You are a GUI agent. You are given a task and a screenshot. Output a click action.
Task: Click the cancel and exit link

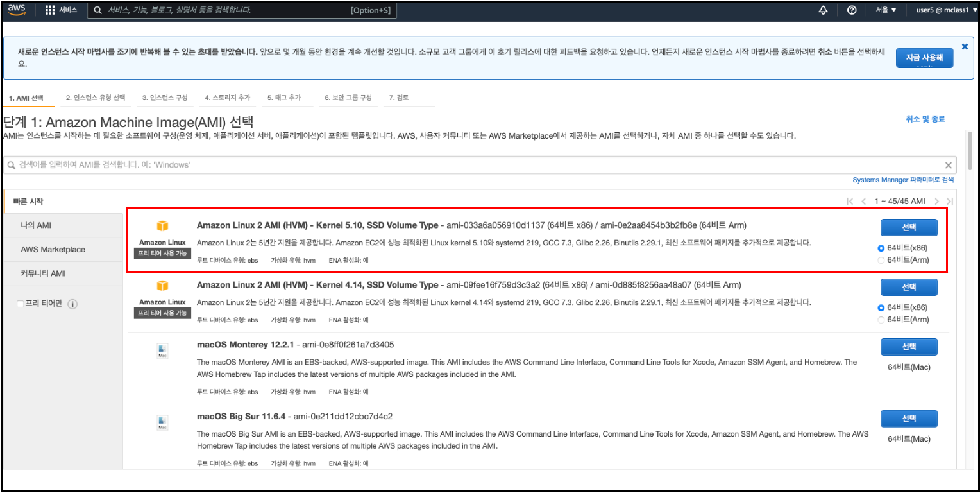click(x=925, y=119)
